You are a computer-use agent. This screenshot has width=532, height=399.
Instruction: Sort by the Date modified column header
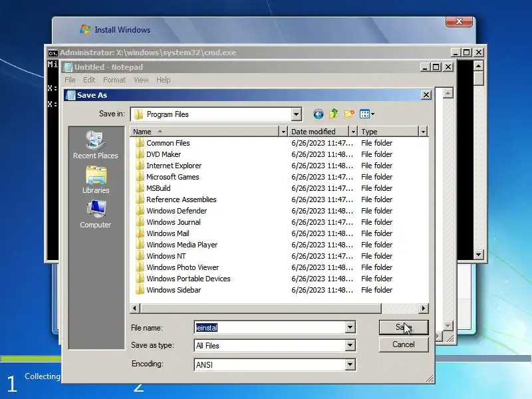319,132
